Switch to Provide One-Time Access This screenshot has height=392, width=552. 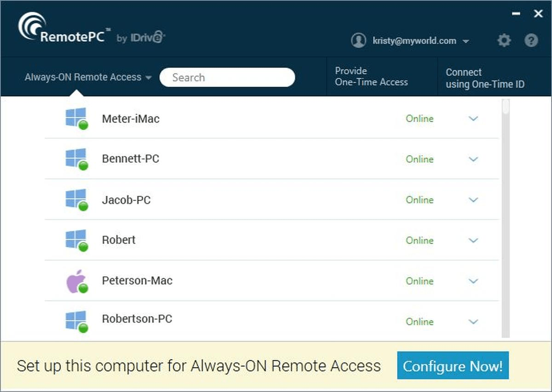[x=373, y=76]
